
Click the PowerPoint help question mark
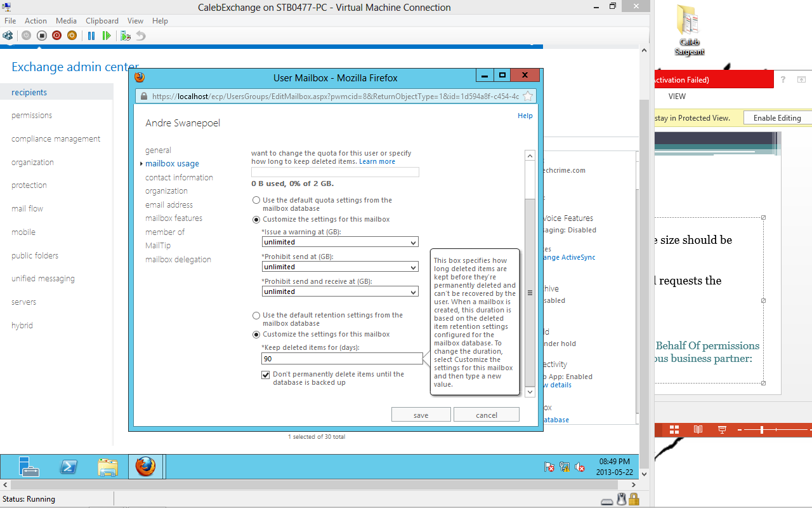(783, 79)
